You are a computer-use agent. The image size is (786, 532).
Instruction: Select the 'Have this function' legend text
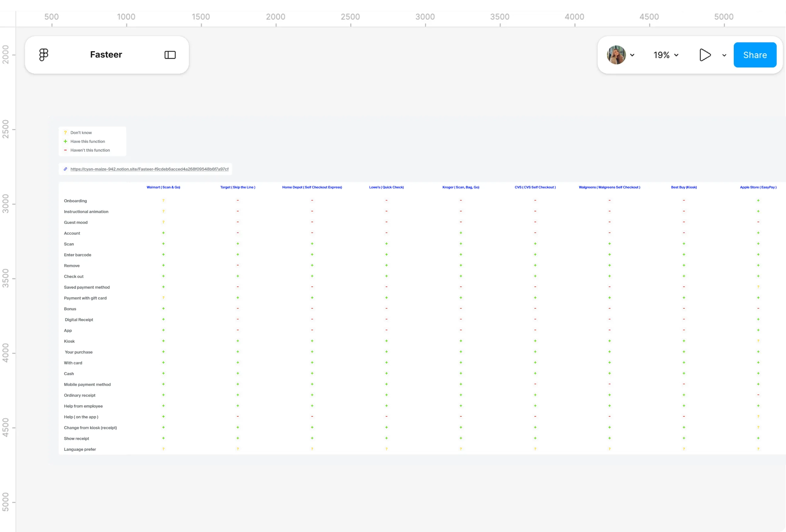tap(88, 141)
